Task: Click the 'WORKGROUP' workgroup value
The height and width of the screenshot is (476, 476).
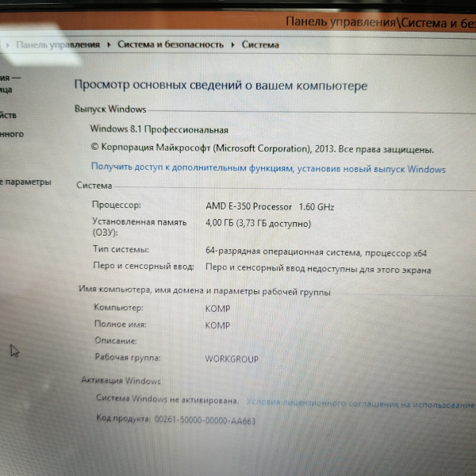Action: point(232,359)
